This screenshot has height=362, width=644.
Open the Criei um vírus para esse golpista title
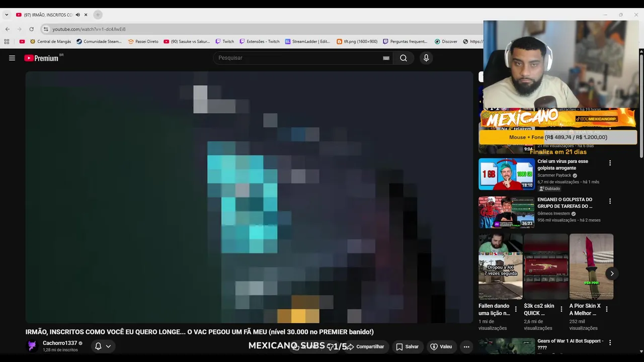(562, 164)
